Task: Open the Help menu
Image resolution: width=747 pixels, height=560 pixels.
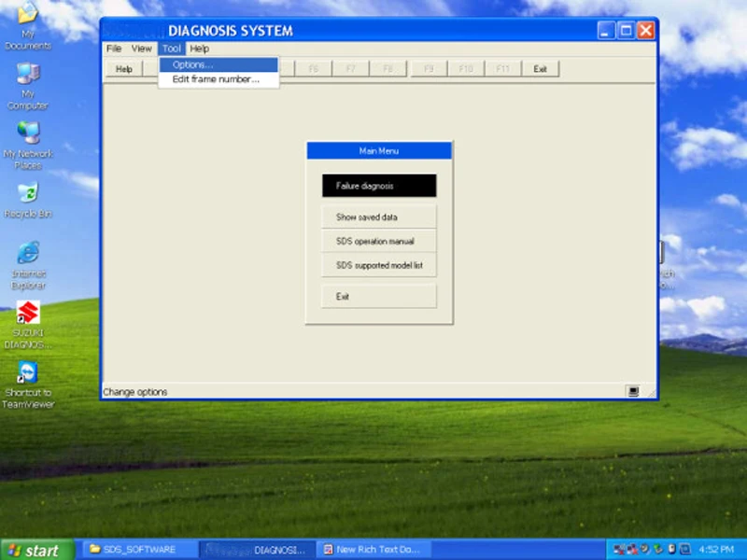Action: (x=200, y=49)
